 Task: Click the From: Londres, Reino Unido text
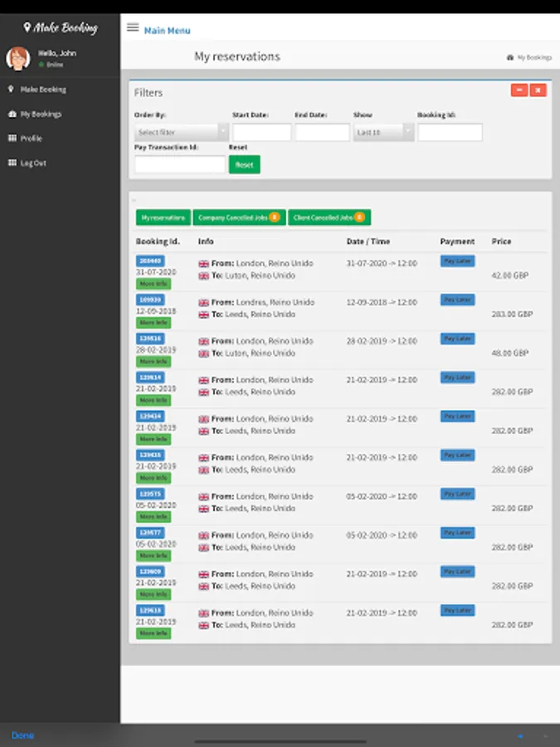point(263,302)
